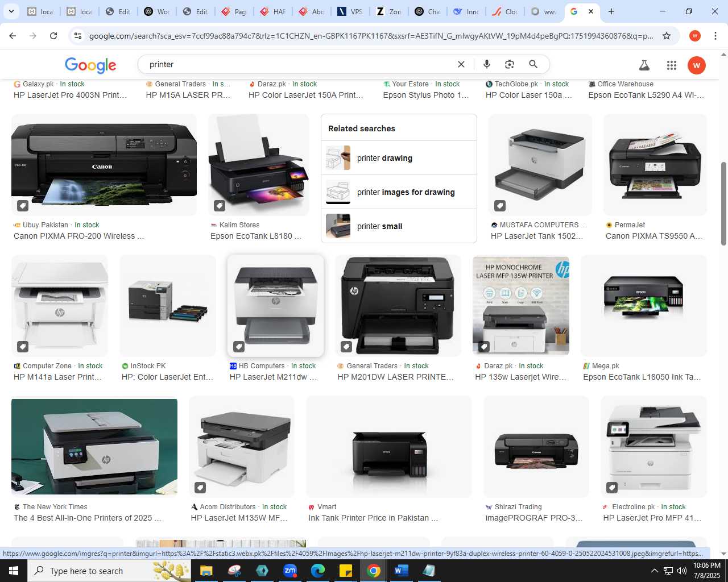728x582 pixels.
Task: Click the product tag icon on Canon PIXMA PRO-200 image
Action: 22,205
